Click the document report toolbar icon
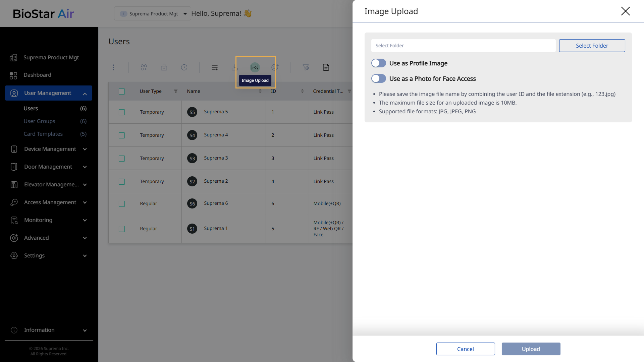The height and width of the screenshot is (362, 644). coord(326,67)
